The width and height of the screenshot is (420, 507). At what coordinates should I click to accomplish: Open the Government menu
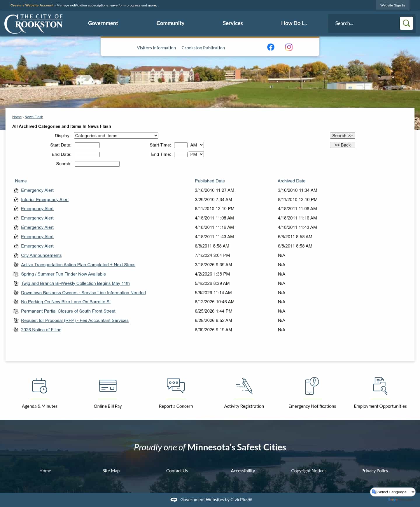click(x=103, y=23)
